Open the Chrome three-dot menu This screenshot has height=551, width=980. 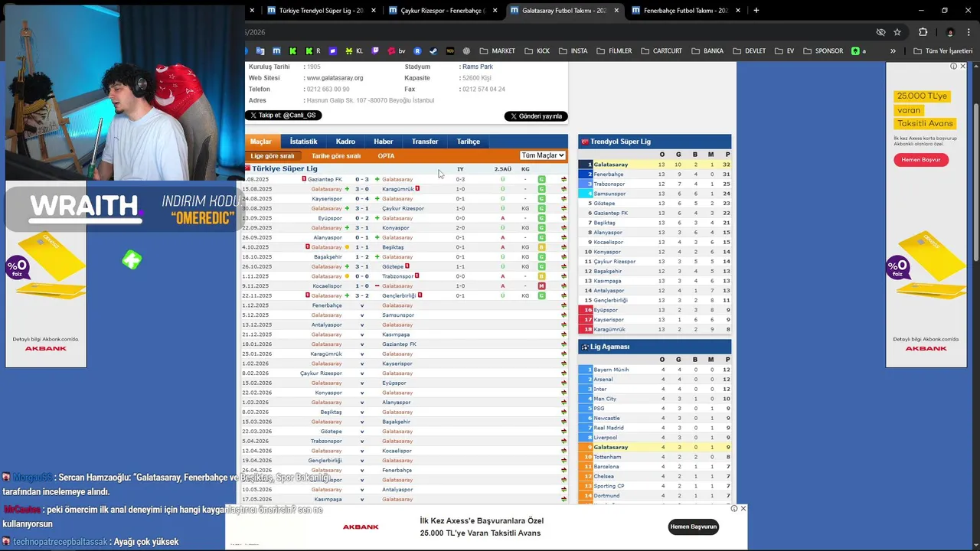pyautogui.click(x=970, y=32)
